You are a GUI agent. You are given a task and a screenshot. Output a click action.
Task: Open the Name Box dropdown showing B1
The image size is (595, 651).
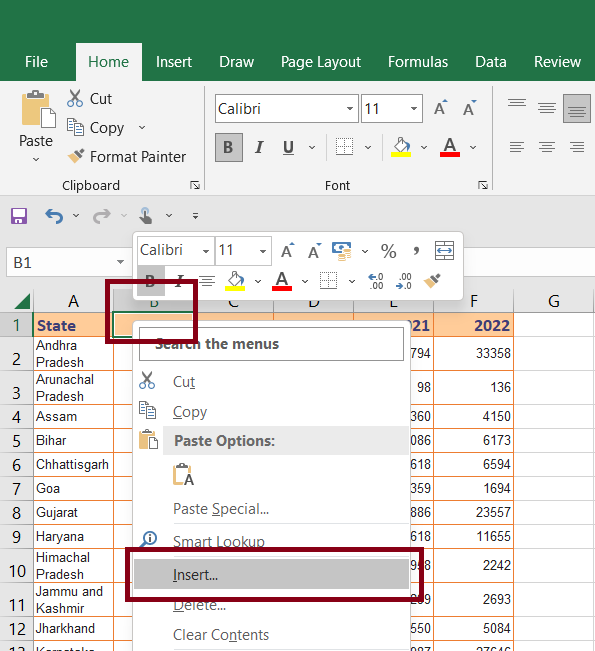[120, 262]
